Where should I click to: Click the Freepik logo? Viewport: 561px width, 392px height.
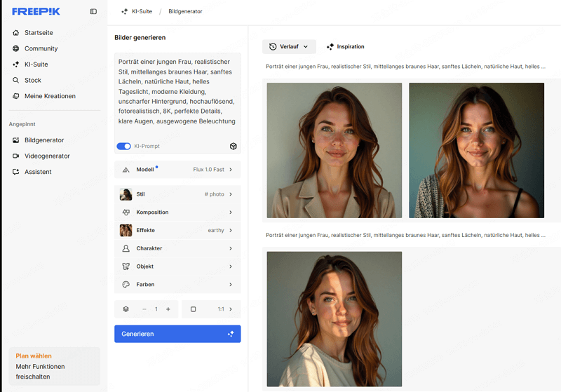pos(35,12)
